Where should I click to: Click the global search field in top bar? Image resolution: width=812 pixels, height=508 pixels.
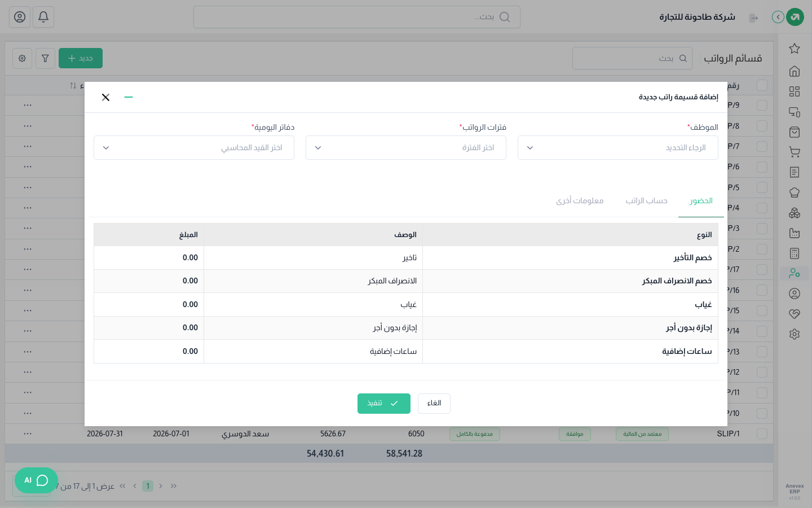click(x=357, y=17)
